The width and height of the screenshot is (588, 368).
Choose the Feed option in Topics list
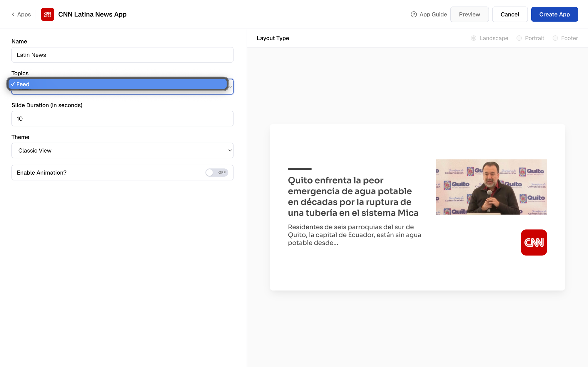(118, 84)
